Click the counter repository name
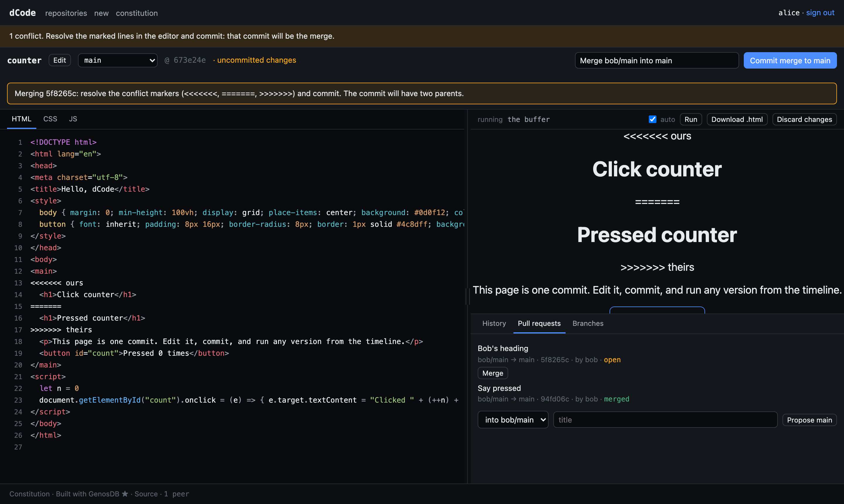This screenshot has height=504, width=844. 24,60
